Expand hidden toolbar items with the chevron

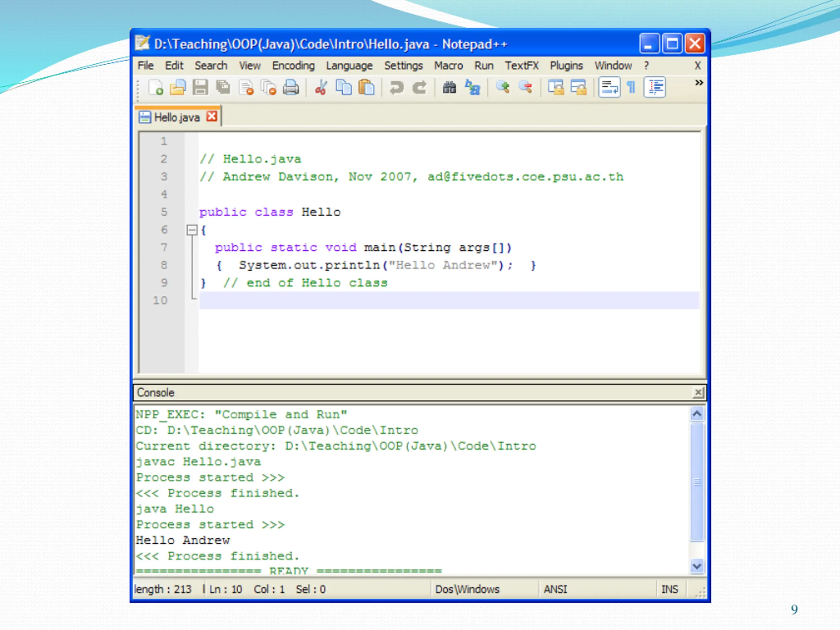(x=699, y=82)
